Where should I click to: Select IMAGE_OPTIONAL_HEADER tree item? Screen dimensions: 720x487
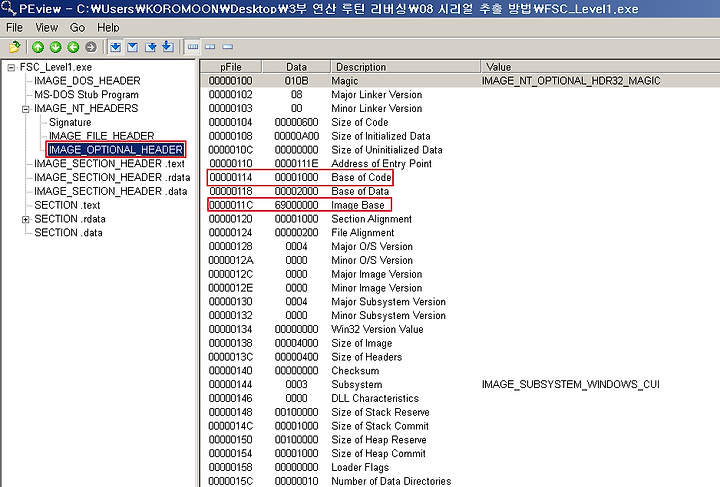pyautogui.click(x=115, y=150)
